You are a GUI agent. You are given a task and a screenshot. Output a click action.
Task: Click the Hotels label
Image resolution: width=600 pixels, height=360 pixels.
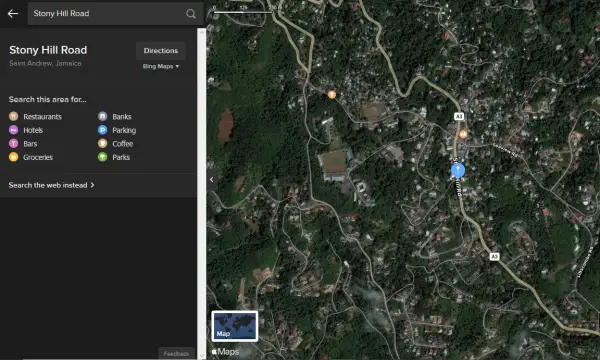pyautogui.click(x=33, y=130)
